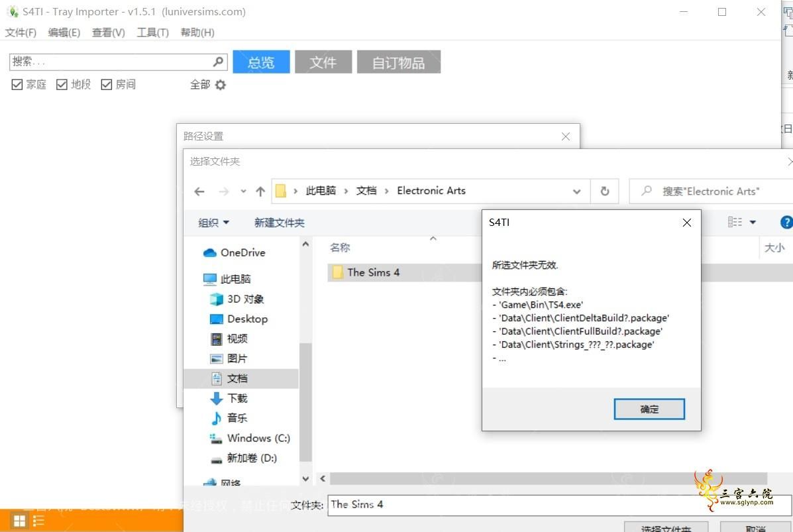Switch to the 总览 tab
This screenshot has width=793, height=532.
(262, 62)
